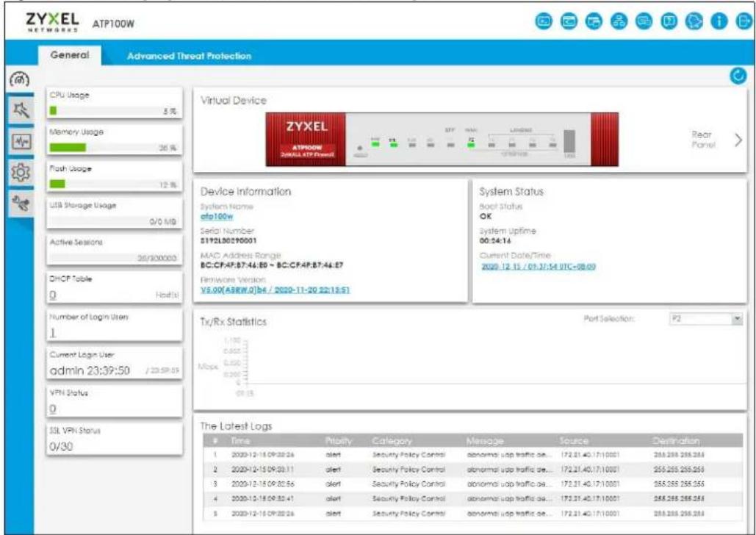Open the firmware version V5.00 link
This screenshot has height=535, width=756.
pyautogui.click(x=275, y=290)
